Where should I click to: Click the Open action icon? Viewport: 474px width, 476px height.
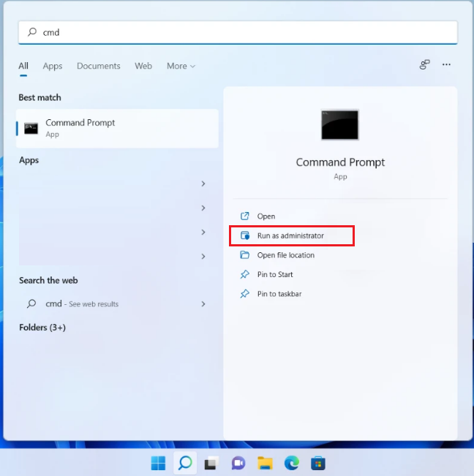(x=245, y=216)
